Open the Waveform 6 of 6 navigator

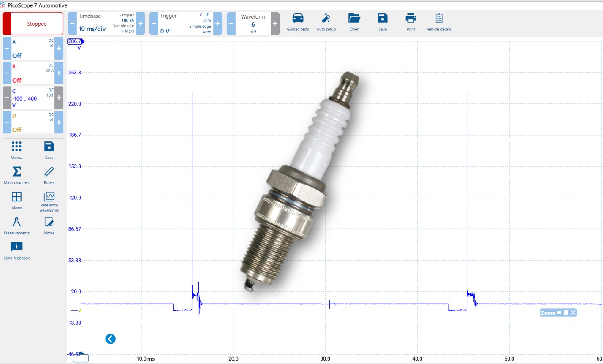tap(253, 24)
